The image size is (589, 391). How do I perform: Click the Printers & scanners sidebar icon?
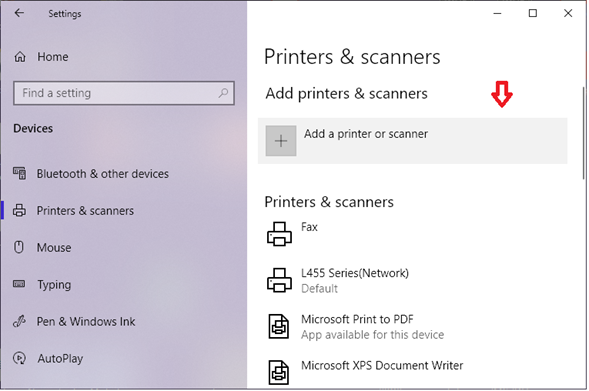[x=20, y=210]
